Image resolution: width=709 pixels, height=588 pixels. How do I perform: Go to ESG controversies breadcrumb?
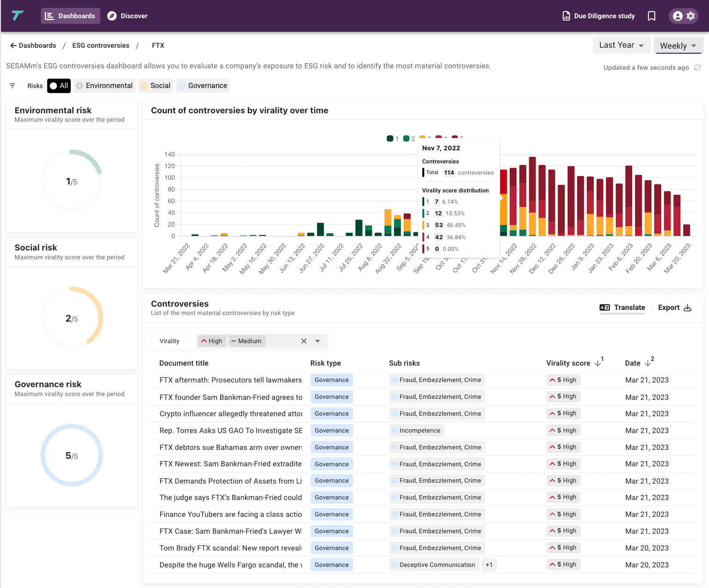point(101,45)
